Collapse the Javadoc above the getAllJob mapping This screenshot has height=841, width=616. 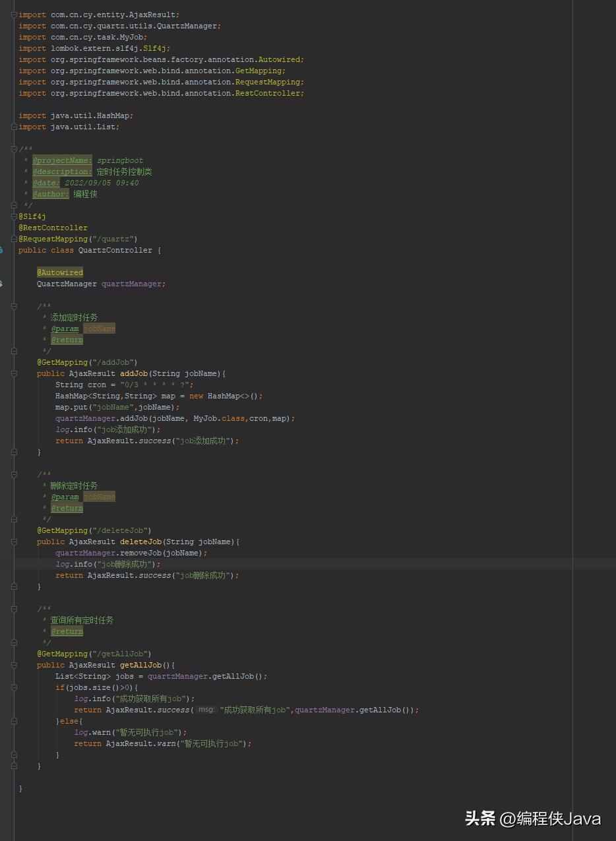(x=15, y=609)
